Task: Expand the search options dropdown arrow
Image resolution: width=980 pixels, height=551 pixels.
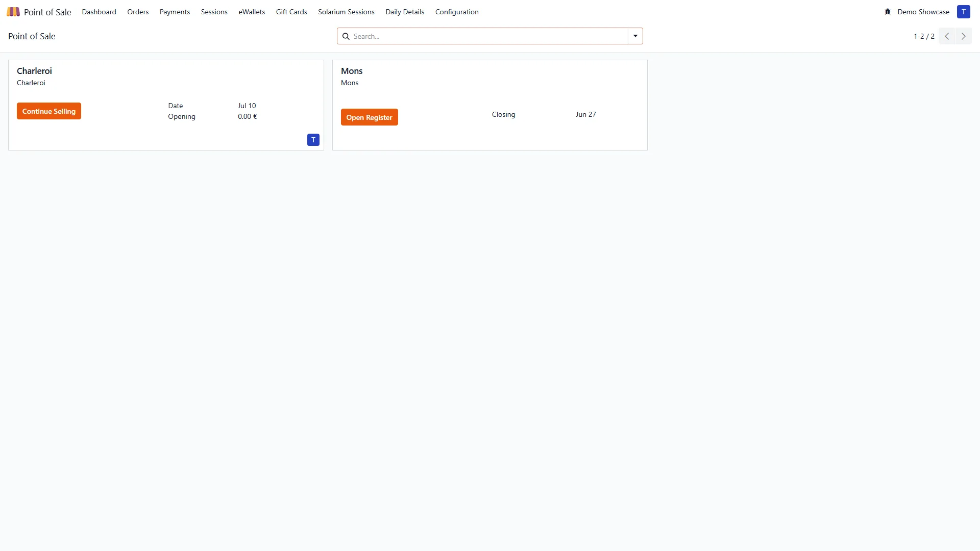Action: pyautogui.click(x=635, y=36)
